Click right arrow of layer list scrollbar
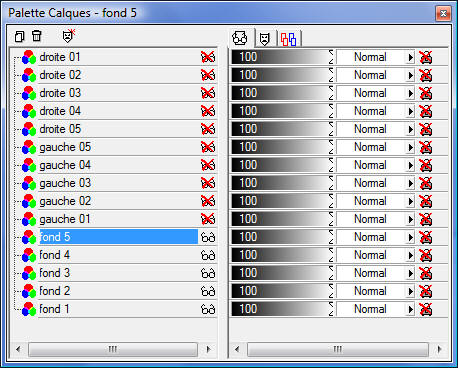 click(x=208, y=349)
